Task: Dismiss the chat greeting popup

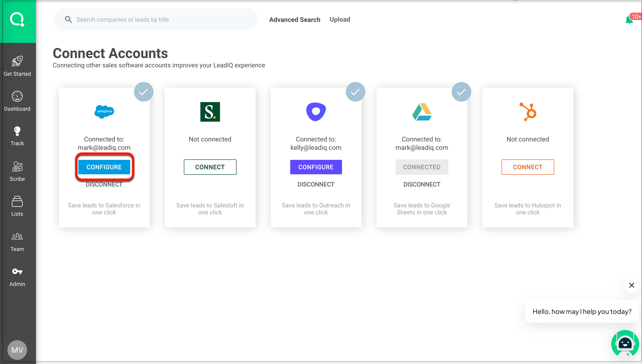Action: click(x=632, y=285)
